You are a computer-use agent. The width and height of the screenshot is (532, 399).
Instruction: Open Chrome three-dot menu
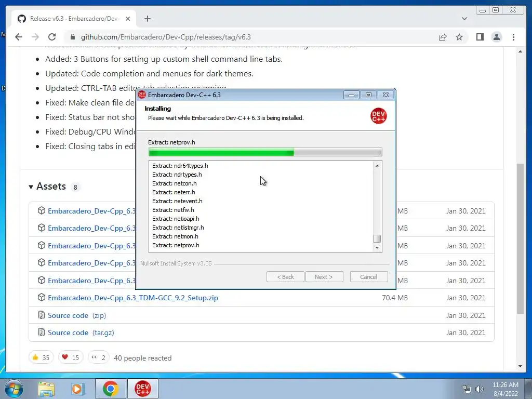[x=513, y=37]
